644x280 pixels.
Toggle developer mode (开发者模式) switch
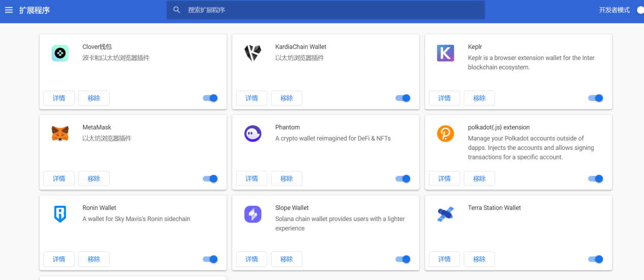[x=640, y=10]
